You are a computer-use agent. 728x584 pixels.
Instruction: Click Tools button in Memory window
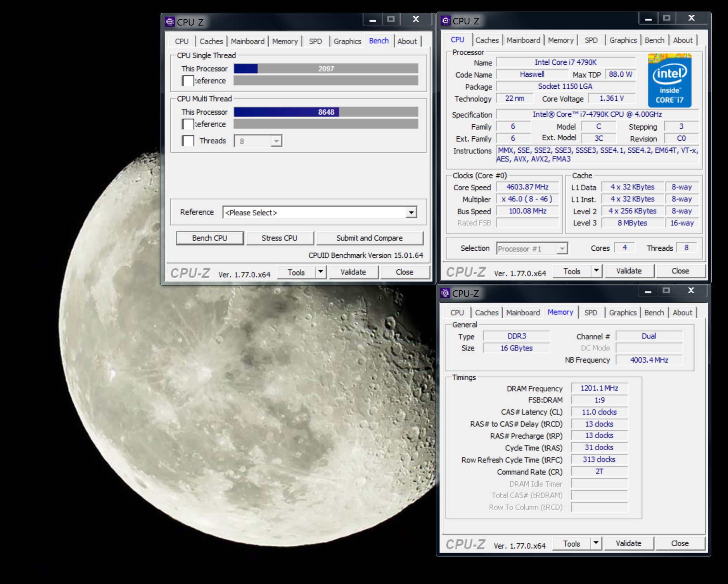pos(572,543)
